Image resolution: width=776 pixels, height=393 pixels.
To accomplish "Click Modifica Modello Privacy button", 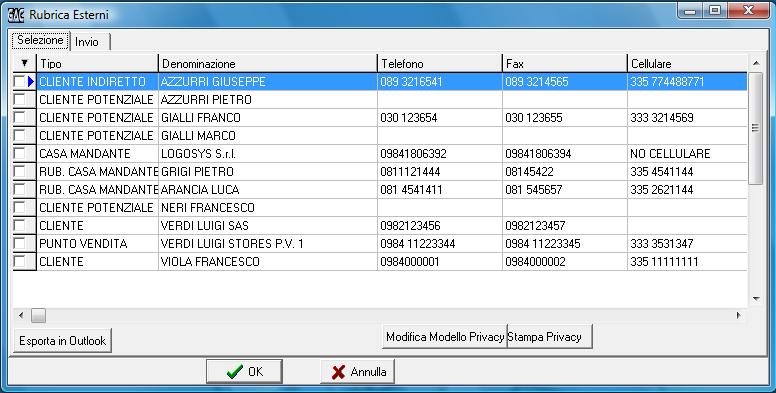I will click(x=445, y=337).
